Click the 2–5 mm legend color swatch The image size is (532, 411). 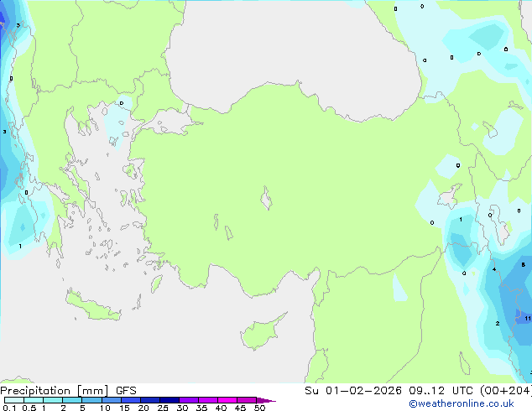pos(72,400)
